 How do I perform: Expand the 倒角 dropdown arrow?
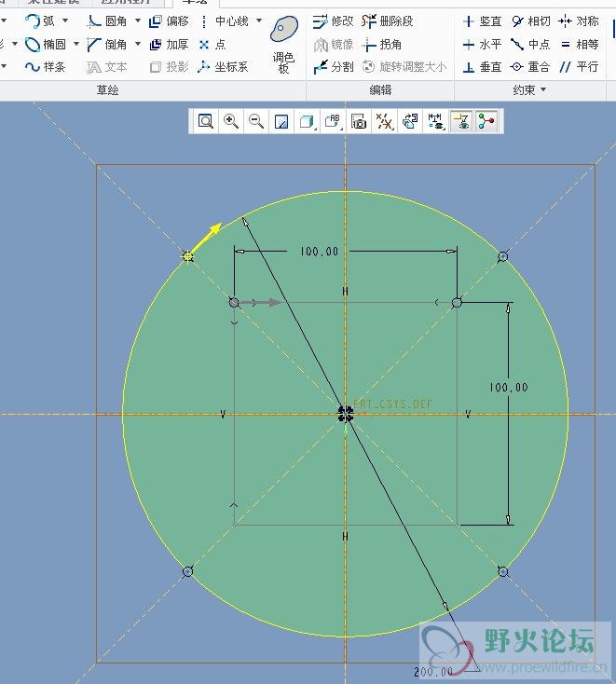click(x=138, y=44)
